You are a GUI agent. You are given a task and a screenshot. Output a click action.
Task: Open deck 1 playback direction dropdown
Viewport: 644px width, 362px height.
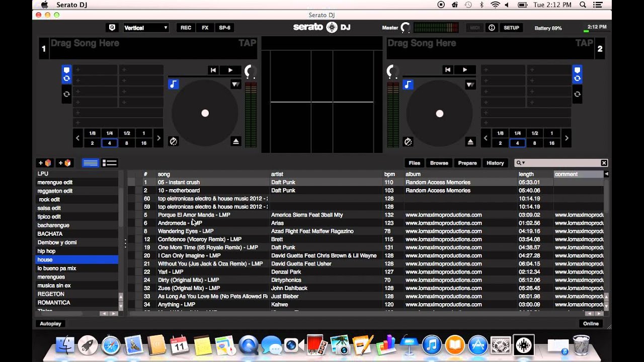(x=235, y=84)
